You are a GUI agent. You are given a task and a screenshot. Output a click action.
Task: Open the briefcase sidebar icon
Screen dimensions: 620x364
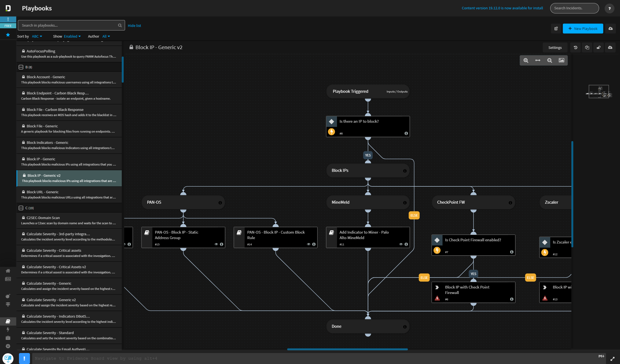8,338
